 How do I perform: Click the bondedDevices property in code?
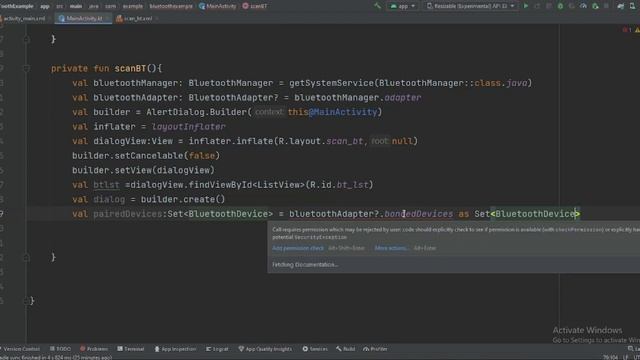point(418,214)
